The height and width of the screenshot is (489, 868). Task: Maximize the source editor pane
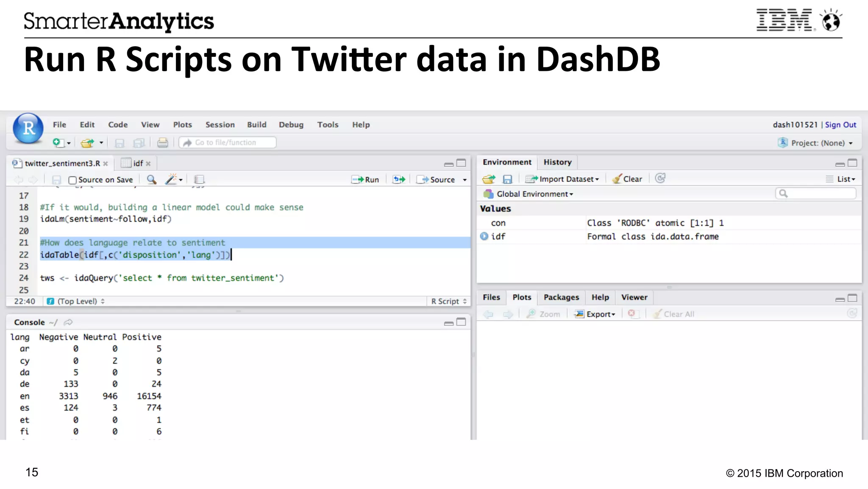pos(461,163)
